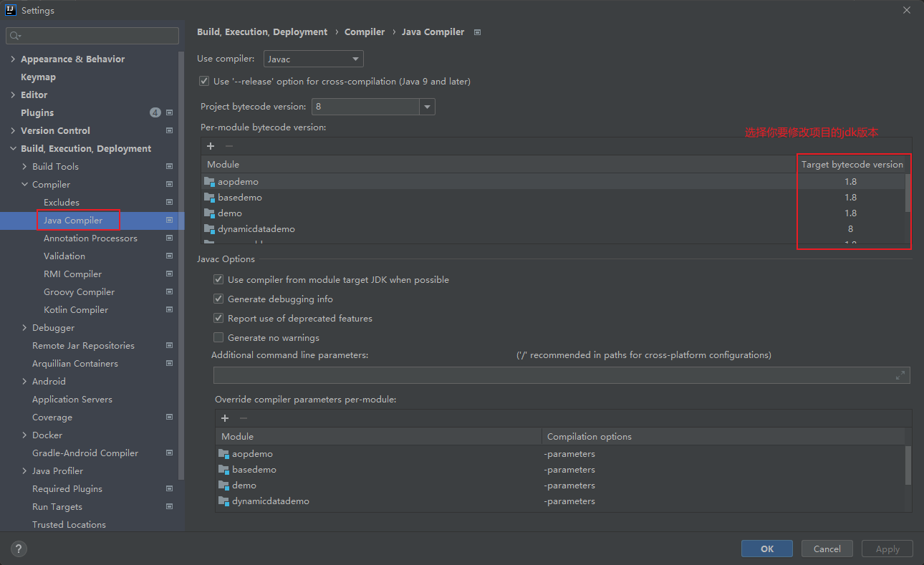
Task: Click the expand icon in command line parameters field
Action: tap(900, 375)
